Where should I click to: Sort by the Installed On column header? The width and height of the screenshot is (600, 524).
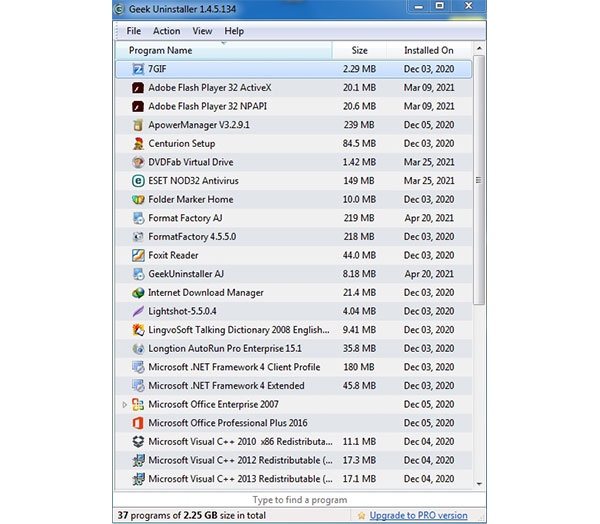429,51
